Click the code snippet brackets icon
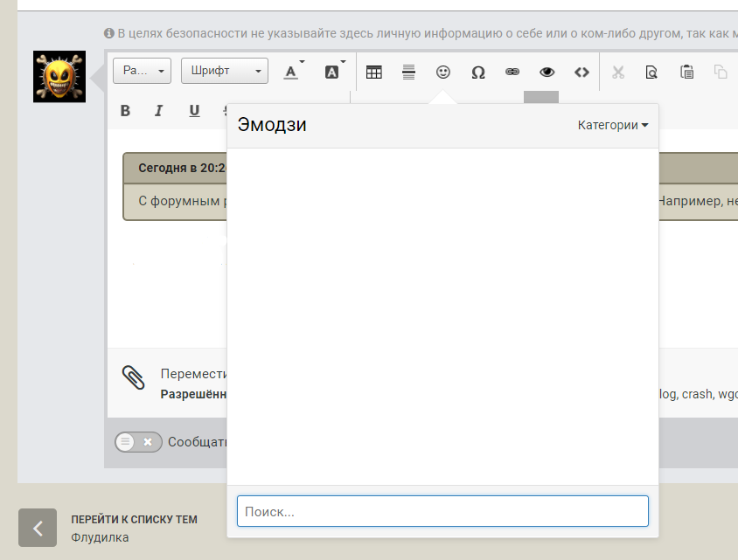 [x=581, y=73]
